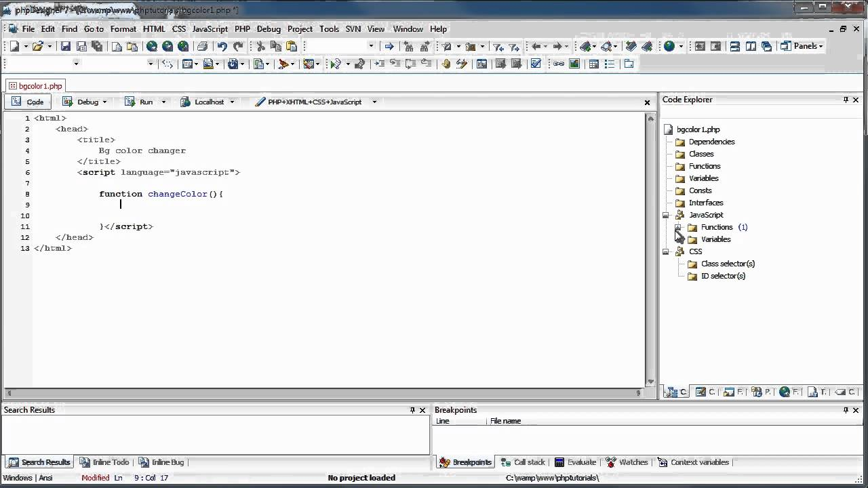
Task: Switch to the Evaluate tab
Action: tap(575, 462)
